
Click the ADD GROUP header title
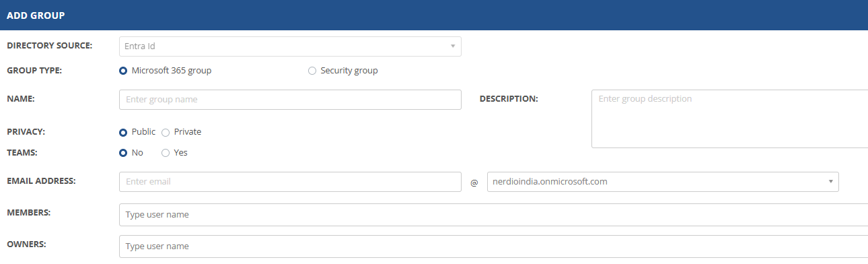36,15
